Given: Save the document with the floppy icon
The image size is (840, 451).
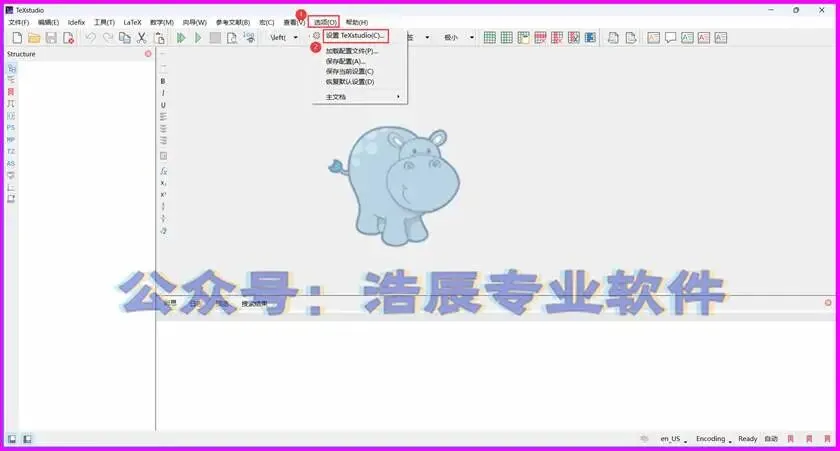Looking at the screenshot, I should pos(51,37).
